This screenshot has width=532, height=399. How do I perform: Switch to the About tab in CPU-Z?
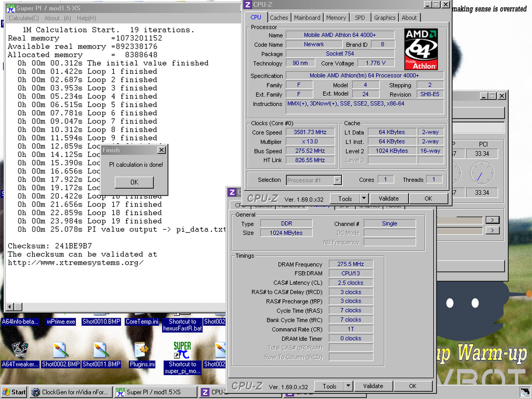tap(409, 18)
